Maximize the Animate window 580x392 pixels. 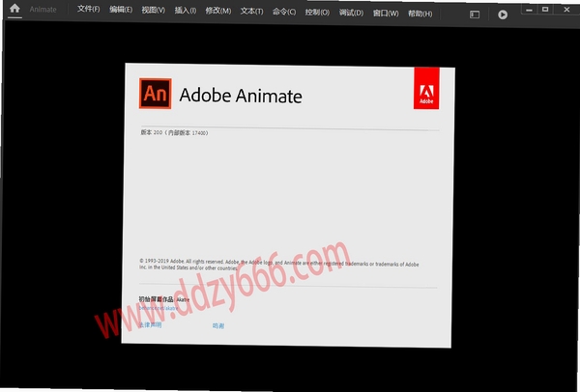tap(545, 10)
